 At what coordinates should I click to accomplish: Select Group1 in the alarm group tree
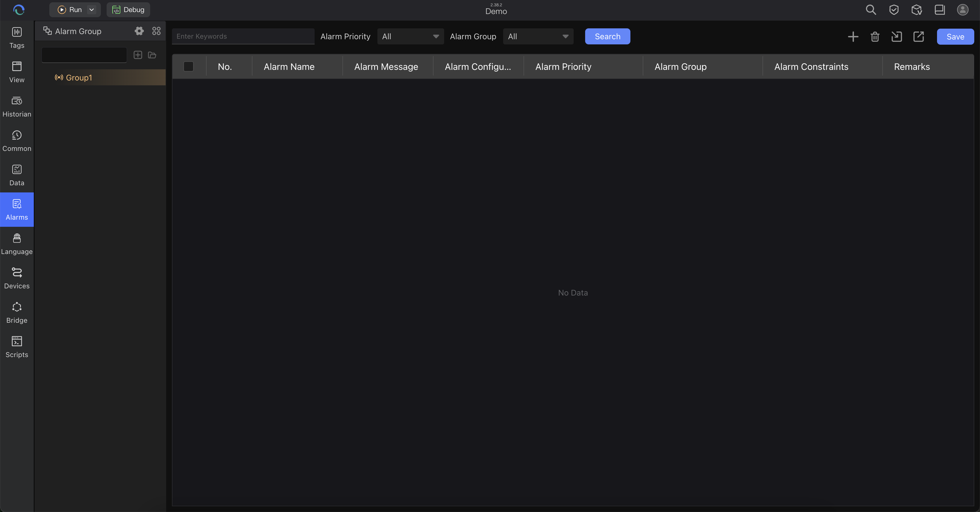pyautogui.click(x=79, y=78)
